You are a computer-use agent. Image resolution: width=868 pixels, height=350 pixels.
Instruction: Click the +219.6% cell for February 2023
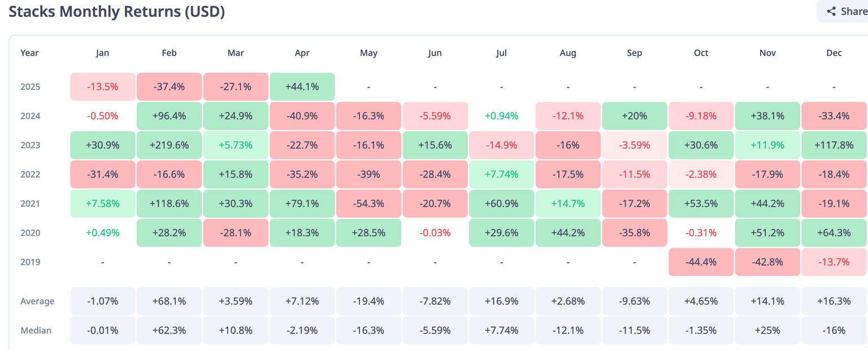pos(169,145)
